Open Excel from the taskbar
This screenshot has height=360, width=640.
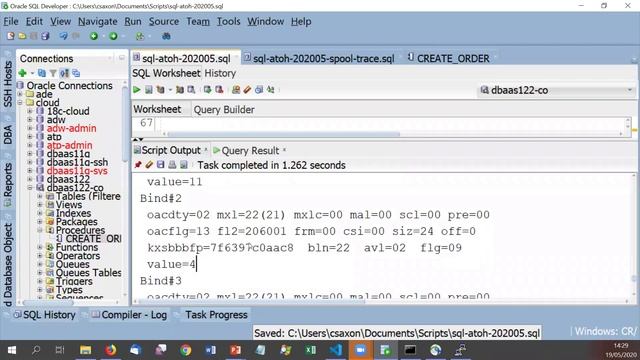311,350
